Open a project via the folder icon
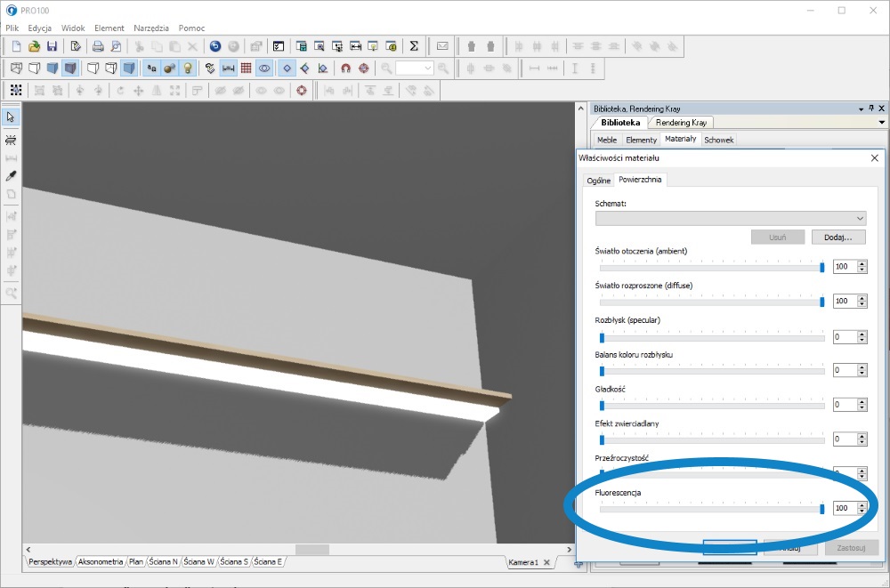 [34, 46]
